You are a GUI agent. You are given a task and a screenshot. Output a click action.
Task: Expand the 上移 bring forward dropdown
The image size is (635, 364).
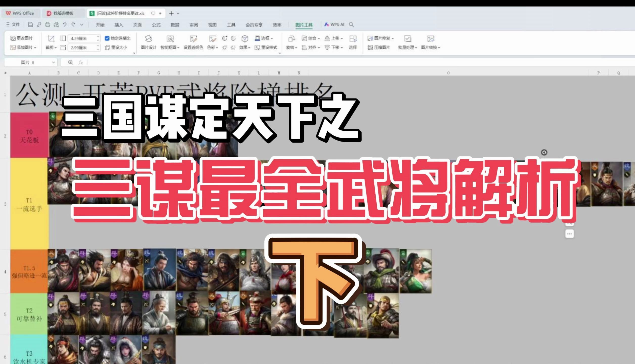click(342, 38)
